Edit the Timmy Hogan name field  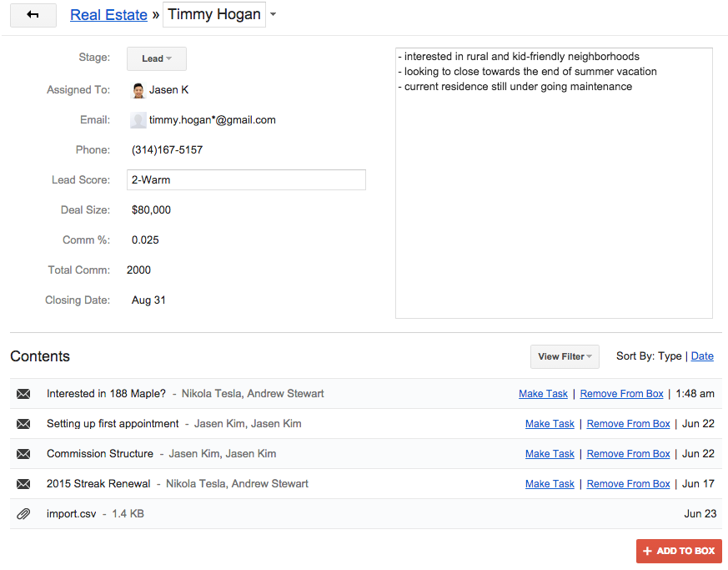click(214, 14)
